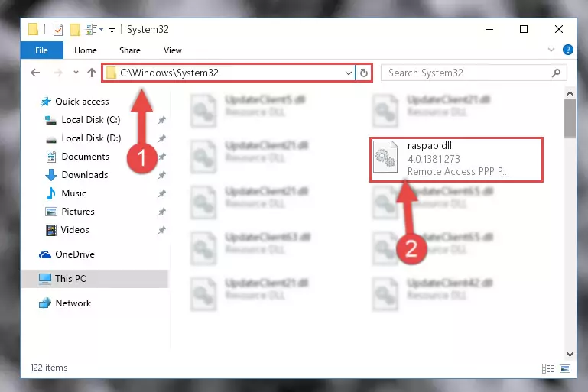Click the New Folder icon in title bar
The width and height of the screenshot is (588, 392).
point(75,30)
